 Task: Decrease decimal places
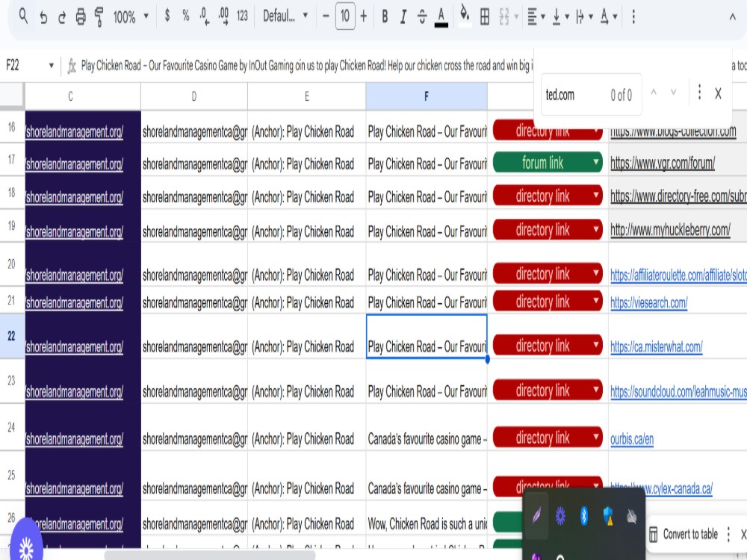tap(205, 16)
